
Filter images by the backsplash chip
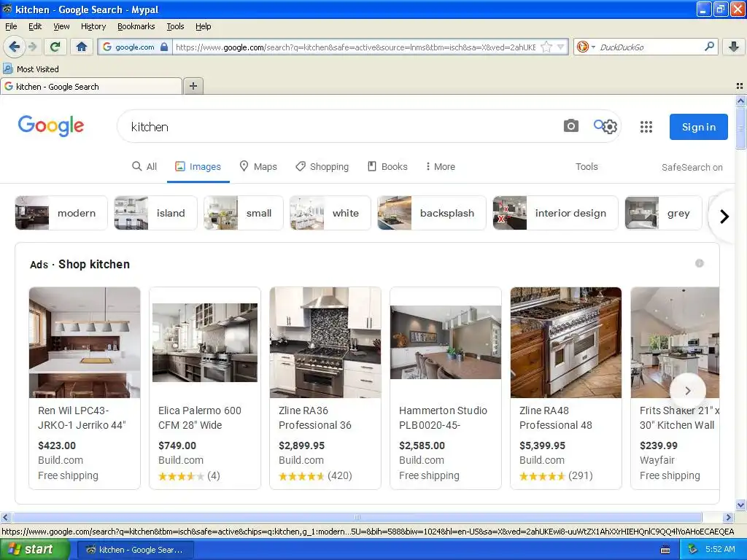(432, 213)
